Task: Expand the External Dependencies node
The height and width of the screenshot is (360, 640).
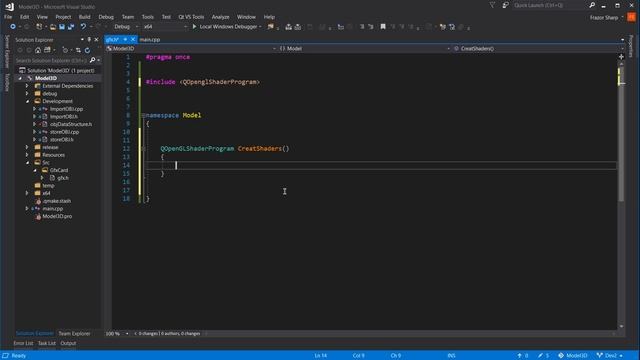Action: [x=27, y=86]
